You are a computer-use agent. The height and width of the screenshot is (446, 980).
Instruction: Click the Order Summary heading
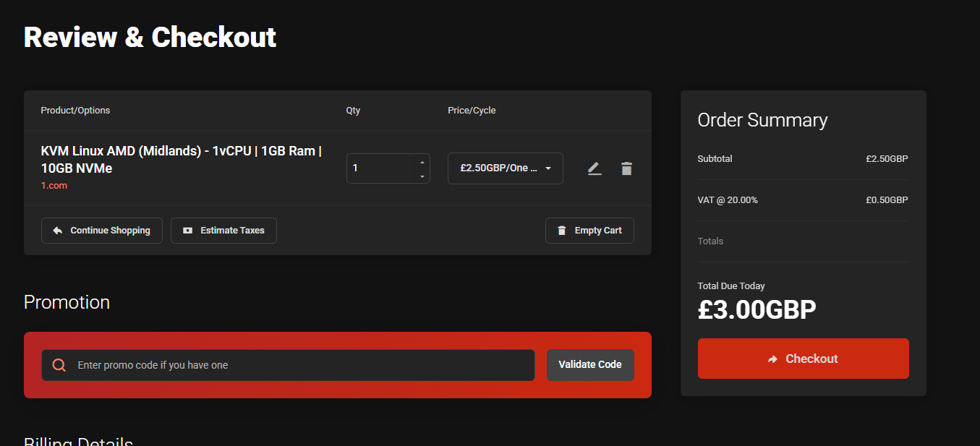pyautogui.click(x=762, y=120)
